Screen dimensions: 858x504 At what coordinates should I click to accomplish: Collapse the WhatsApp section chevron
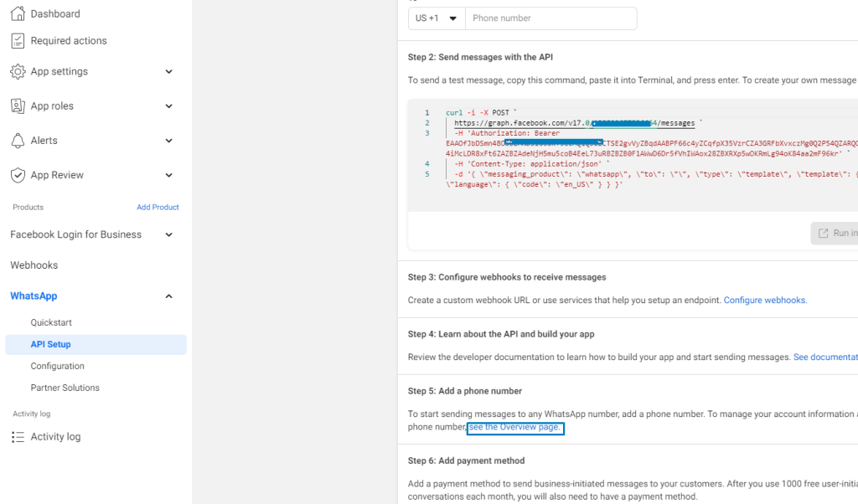[x=169, y=296]
